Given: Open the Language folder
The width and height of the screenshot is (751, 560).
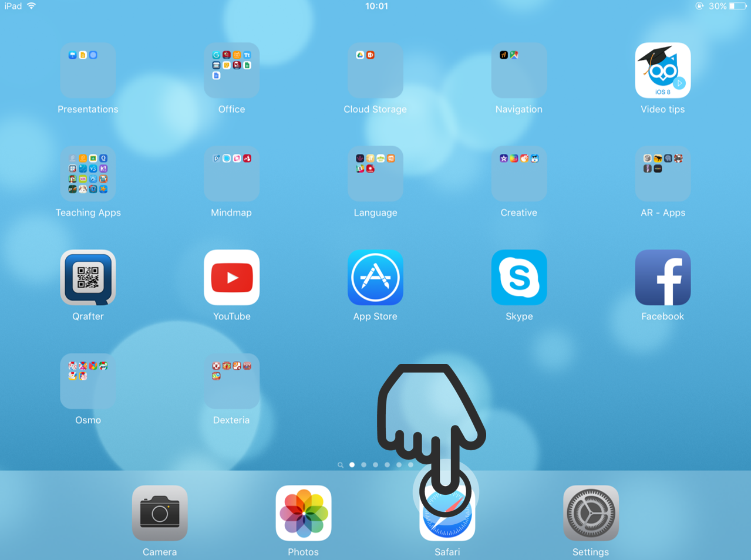Looking at the screenshot, I should pyautogui.click(x=375, y=174).
